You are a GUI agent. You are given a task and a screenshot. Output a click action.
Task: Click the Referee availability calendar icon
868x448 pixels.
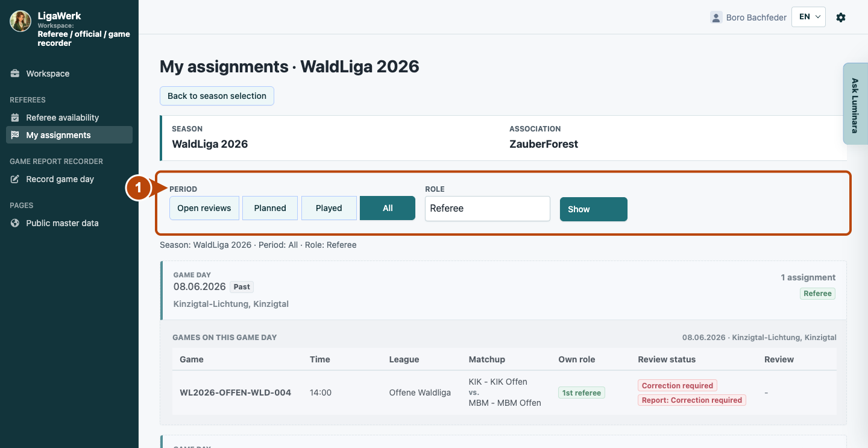pyautogui.click(x=15, y=118)
